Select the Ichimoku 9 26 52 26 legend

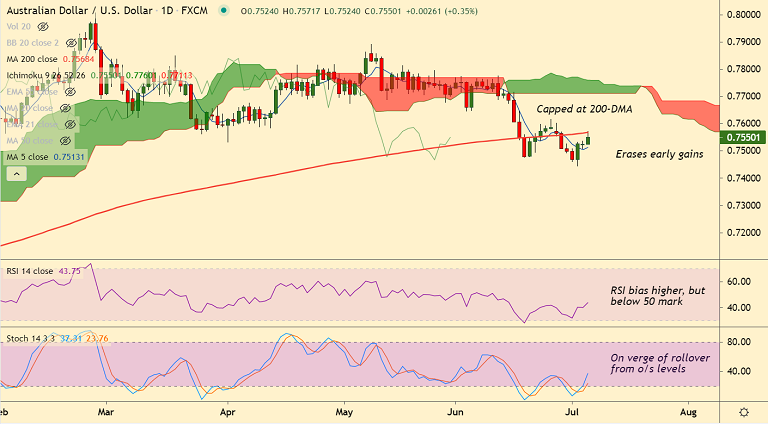(x=46, y=75)
